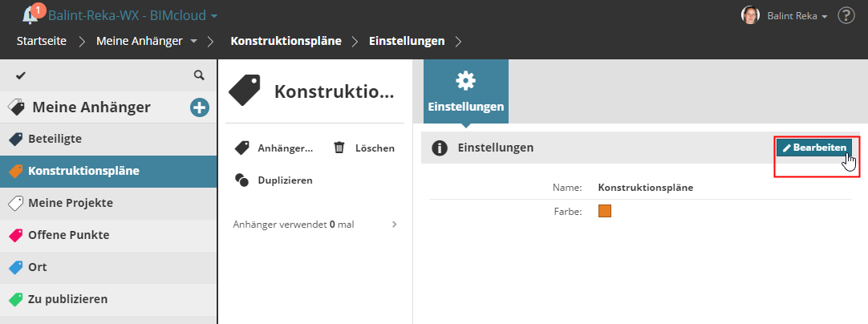
Task: Add a new tag with plus icon
Action: tap(199, 107)
